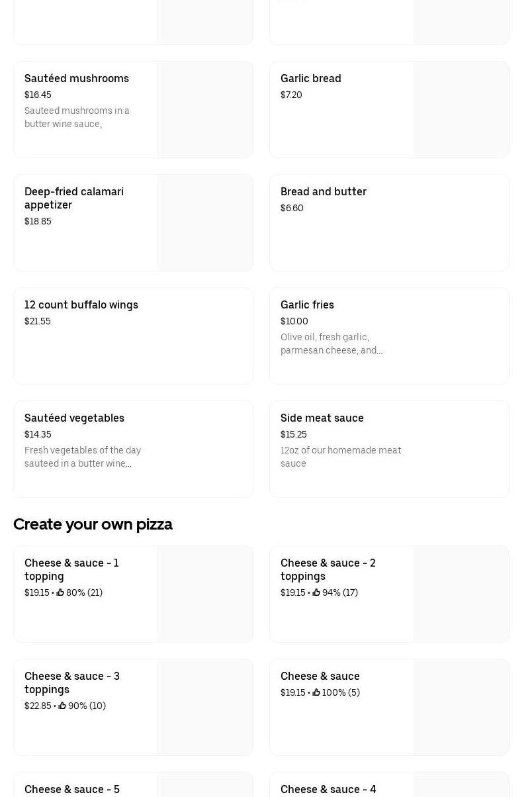The height and width of the screenshot is (797, 532).
Task: Select 12 count buffalo wings title
Action: click(x=81, y=305)
